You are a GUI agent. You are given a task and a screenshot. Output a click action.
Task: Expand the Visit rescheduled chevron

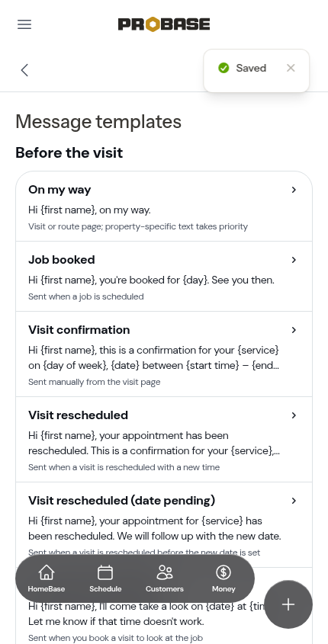point(294,415)
